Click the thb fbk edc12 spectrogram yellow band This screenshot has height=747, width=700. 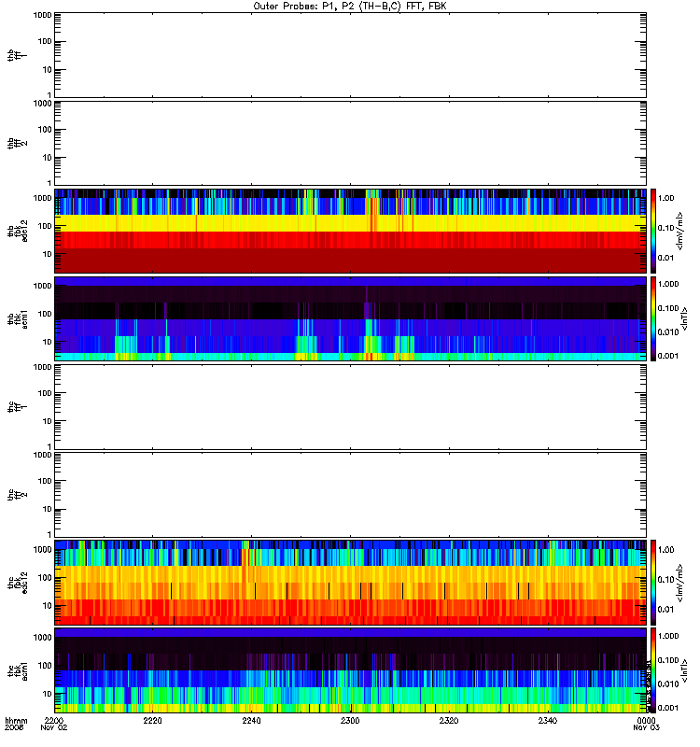351,223
